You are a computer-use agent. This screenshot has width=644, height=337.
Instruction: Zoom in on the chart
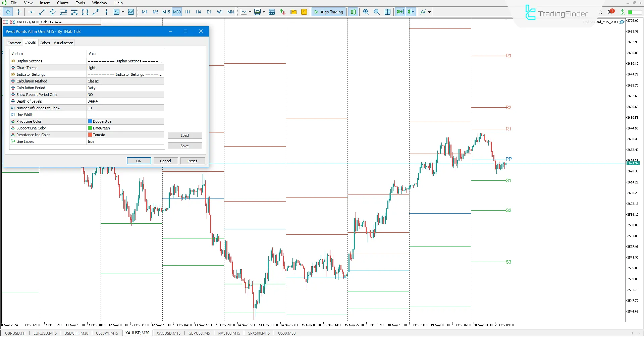(366, 12)
